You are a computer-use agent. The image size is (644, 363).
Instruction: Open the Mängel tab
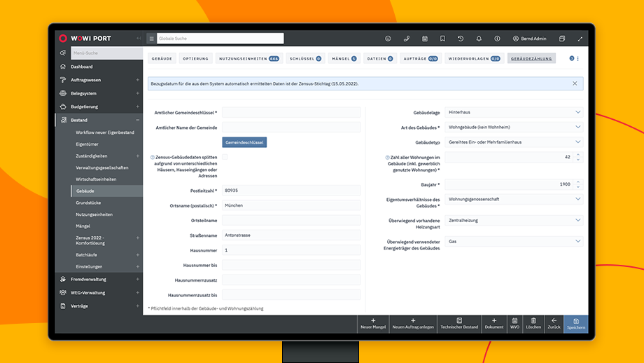[x=344, y=59]
